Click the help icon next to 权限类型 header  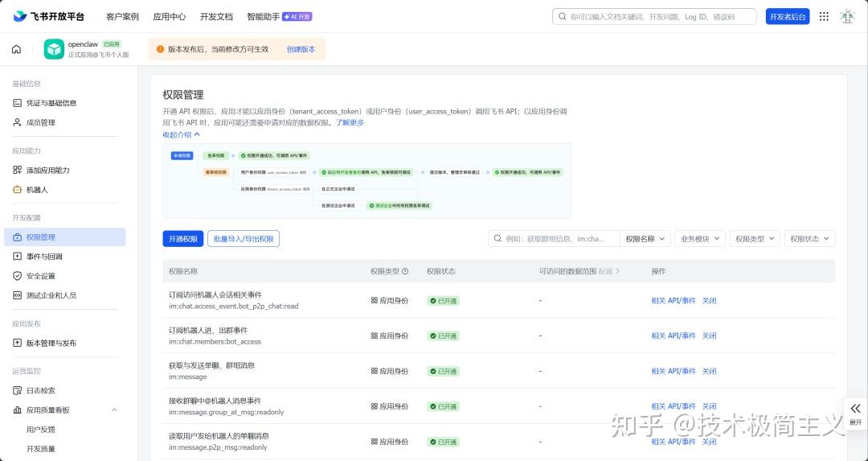point(405,271)
